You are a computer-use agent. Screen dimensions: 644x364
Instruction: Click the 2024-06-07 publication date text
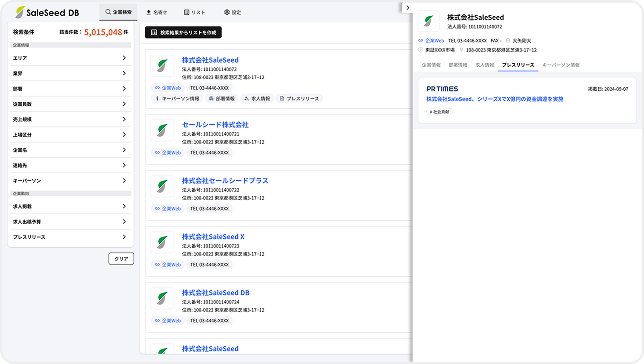[x=608, y=89]
